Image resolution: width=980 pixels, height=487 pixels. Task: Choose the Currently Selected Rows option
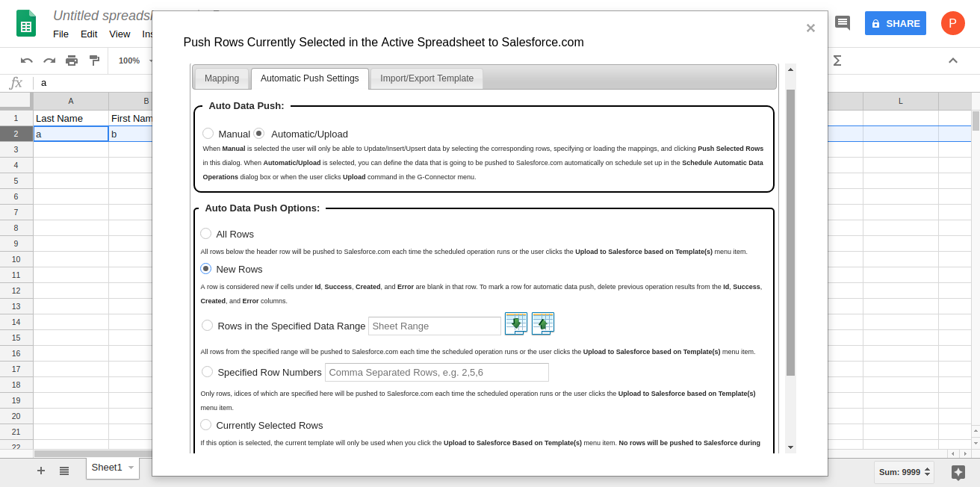point(206,425)
